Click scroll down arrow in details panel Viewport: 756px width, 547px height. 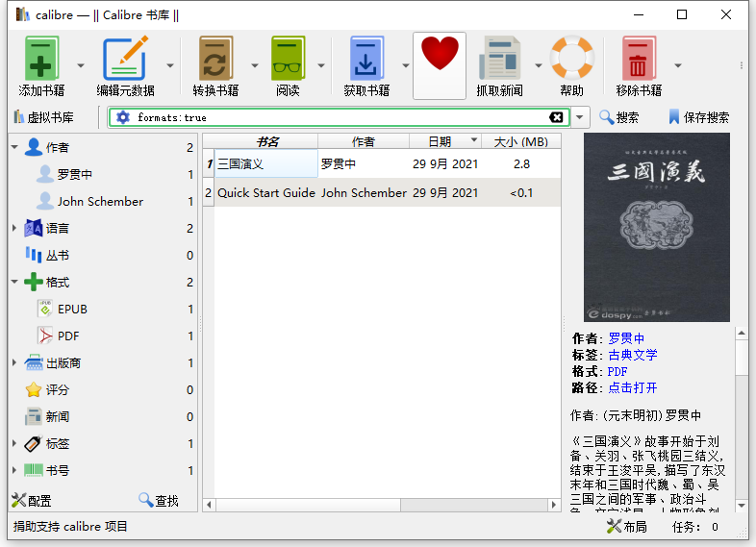tap(742, 506)
